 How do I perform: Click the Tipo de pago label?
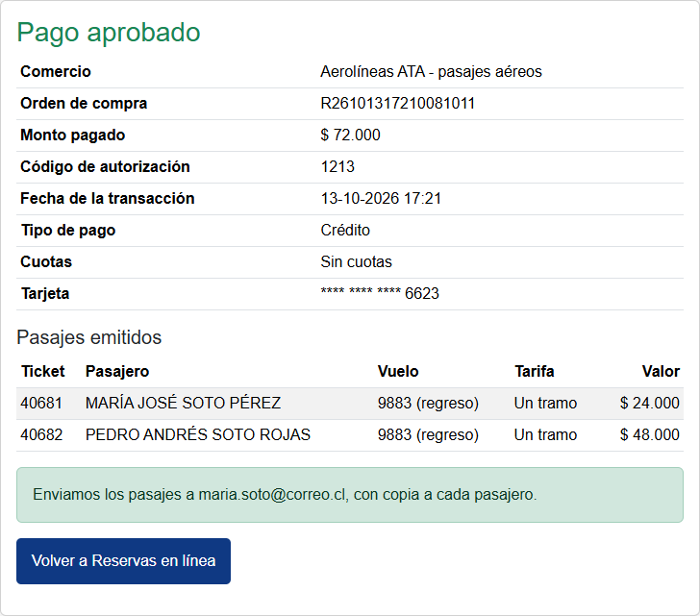click(68, 231)
